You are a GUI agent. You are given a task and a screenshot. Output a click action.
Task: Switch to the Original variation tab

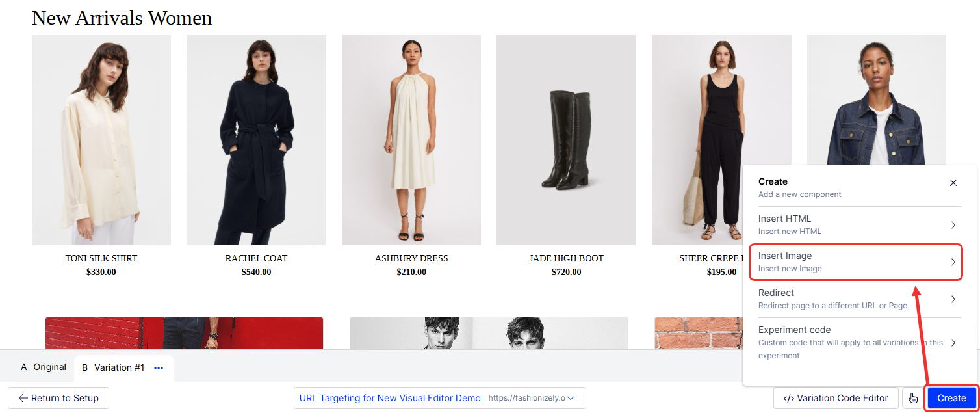pos(44,367)
